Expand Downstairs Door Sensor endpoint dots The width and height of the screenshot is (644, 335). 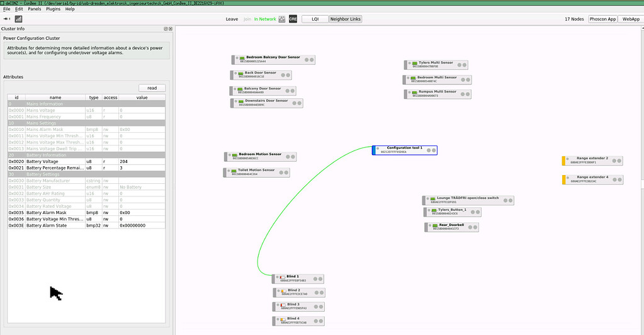297,103
